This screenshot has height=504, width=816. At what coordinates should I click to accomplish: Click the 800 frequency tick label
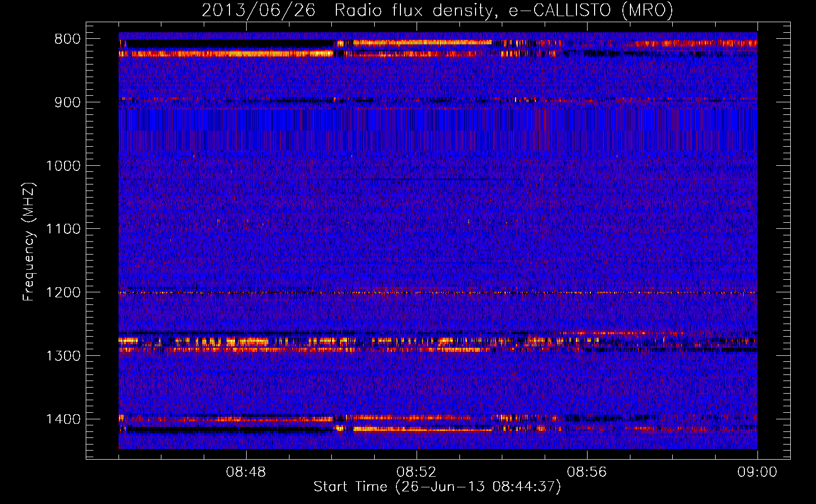(x=68, y=39)
